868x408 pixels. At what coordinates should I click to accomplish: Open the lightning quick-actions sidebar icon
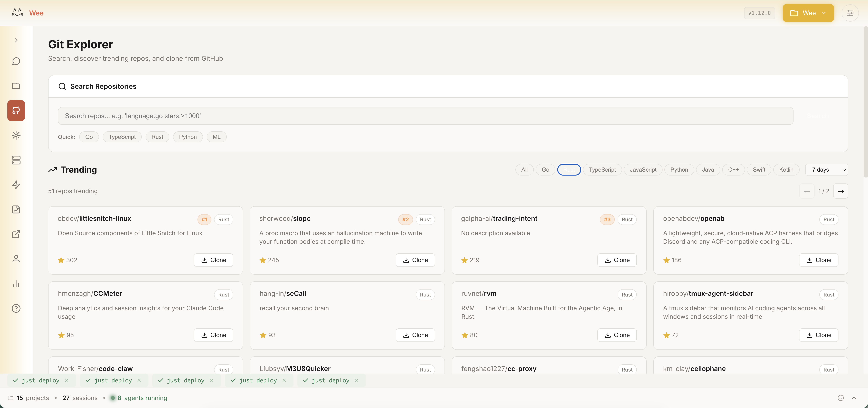click(16, 185)
